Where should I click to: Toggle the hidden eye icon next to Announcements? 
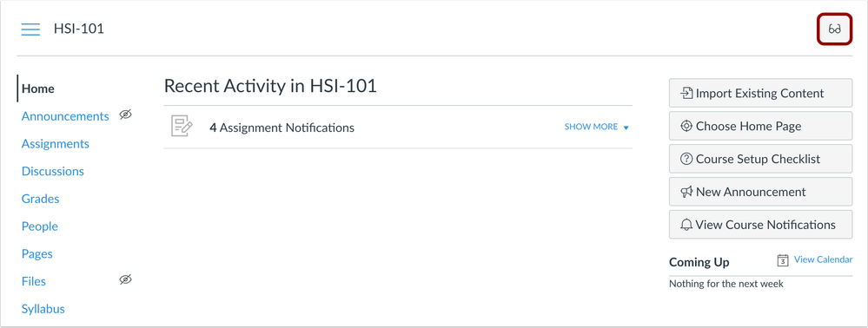[x=126, y=115]
